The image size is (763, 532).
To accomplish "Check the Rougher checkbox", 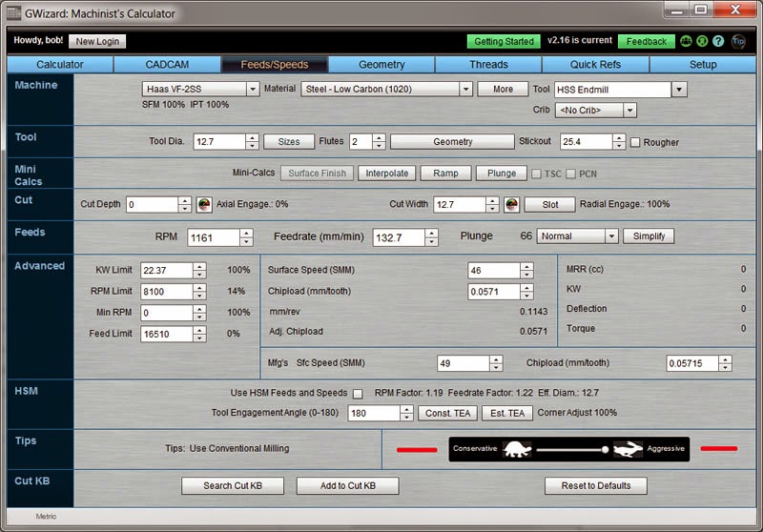I will click(x=635, y=142).
